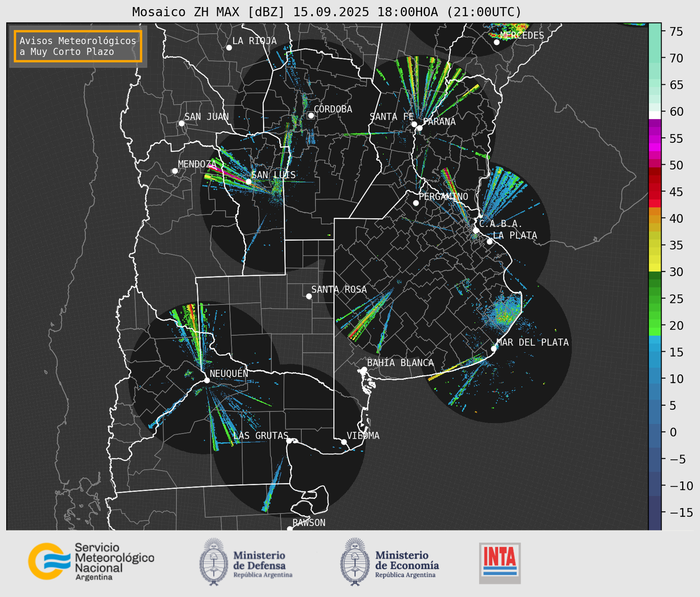Click the Las Grutas marker dot
Viewport: 700px width, 597px height.
coord(289,440)
